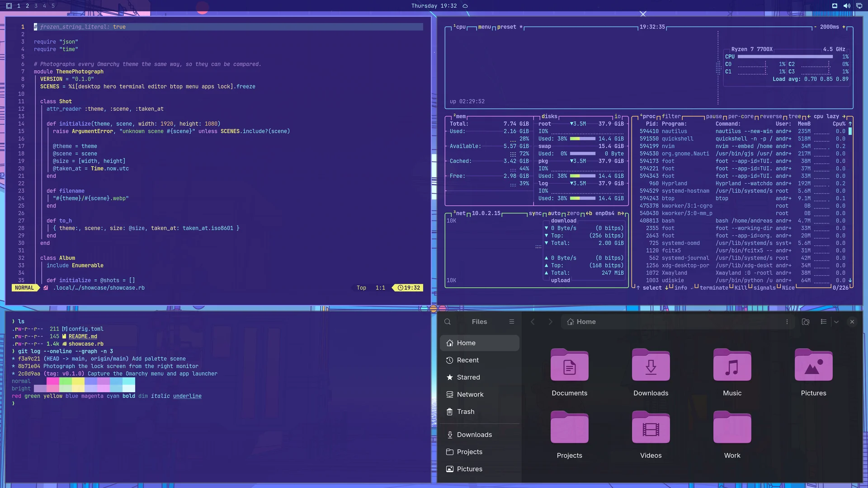
Task: Select the quickshell process row in btop
Action: (x=742, y=139)
